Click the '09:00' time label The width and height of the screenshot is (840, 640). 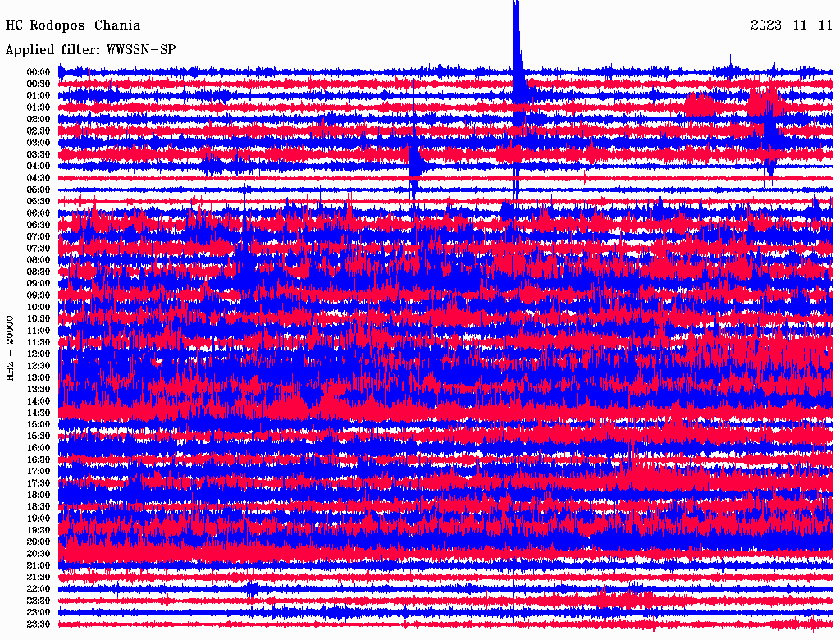pos(39,284)
